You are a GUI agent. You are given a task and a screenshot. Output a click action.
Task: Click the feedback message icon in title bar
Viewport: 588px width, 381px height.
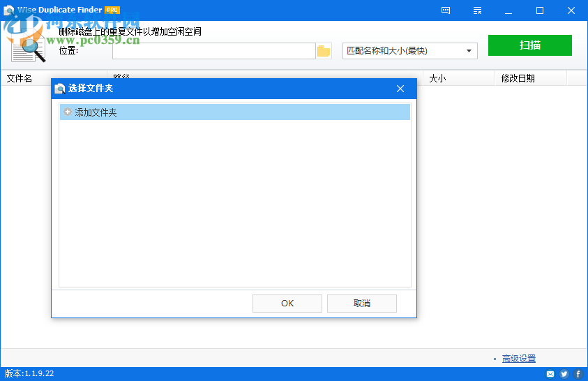click(x=446, y=10)
